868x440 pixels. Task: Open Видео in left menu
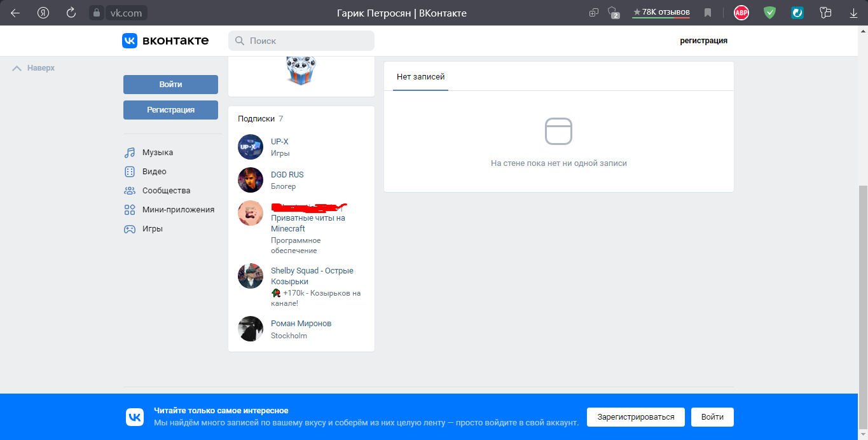tap(155, 172)
